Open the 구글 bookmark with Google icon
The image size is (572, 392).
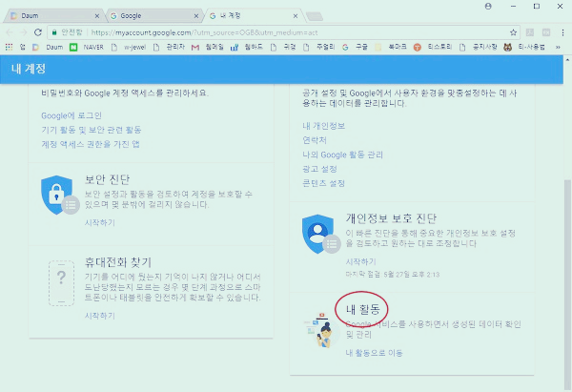coord(355,47)
